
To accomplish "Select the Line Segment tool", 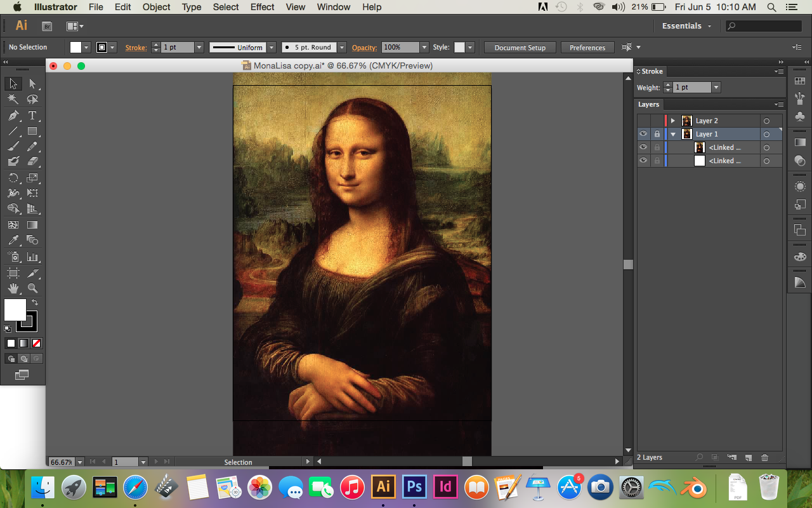I will [x=13, y=131].
